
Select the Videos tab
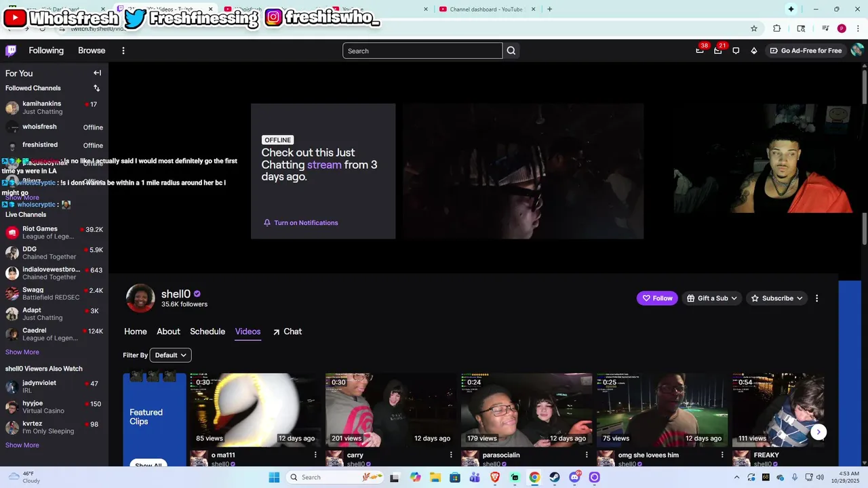point(248,331)
